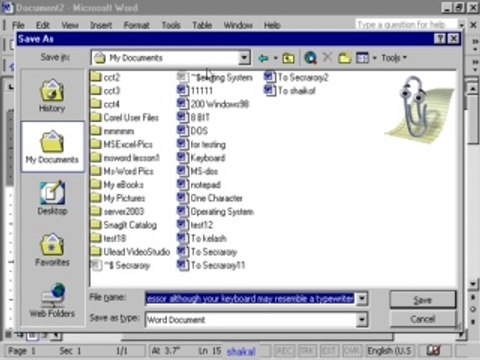Select the Corel User Files folder
The width and height of the screenshot is (480, 360).
(125, 117)
